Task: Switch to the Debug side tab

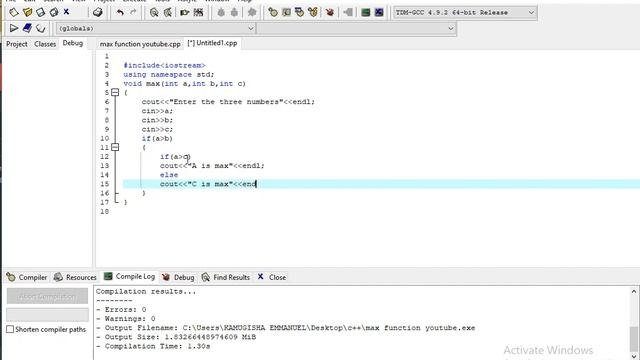Action: coord(73,43)
